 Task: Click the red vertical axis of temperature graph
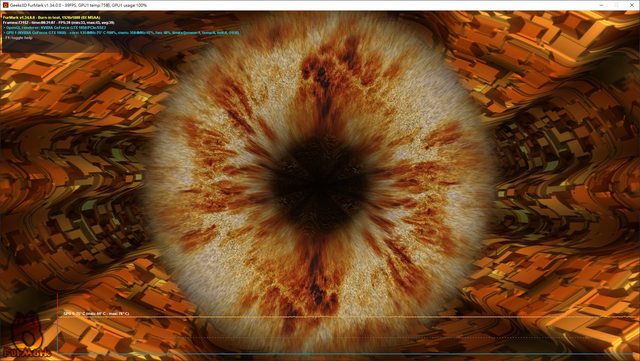tap(58, 323)
